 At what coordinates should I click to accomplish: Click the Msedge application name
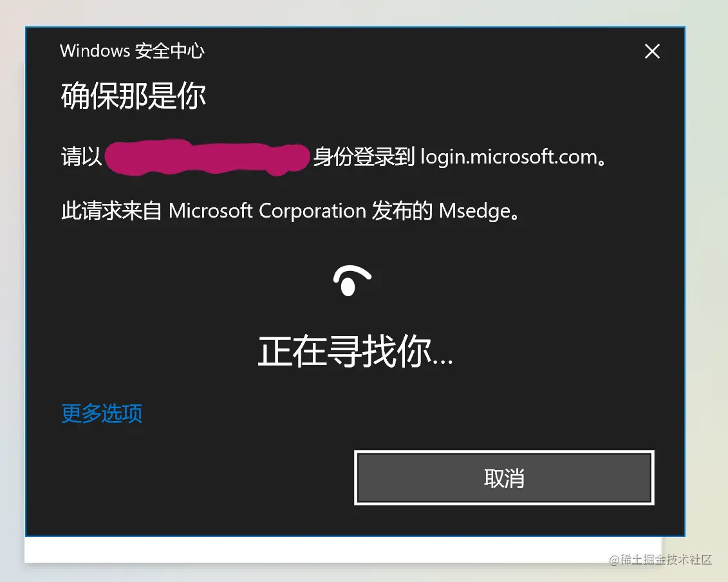[x=474, y=211]
